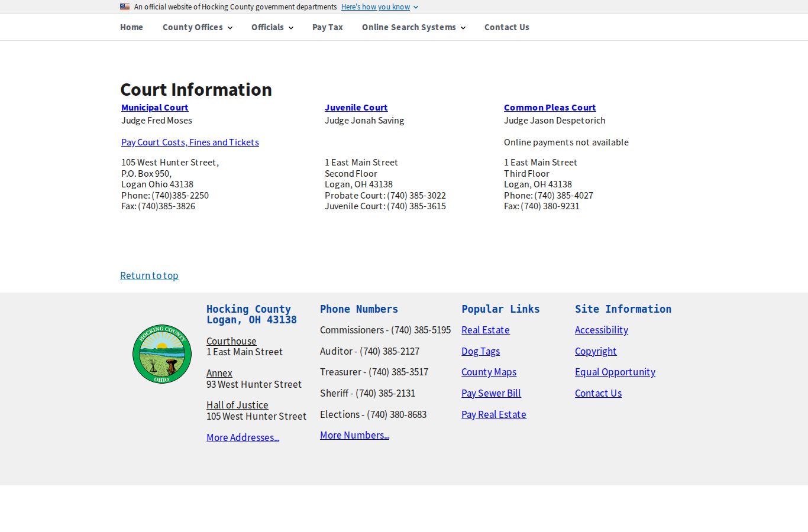Open the Pay Tax menu item
Image resolution: width=808 pixels, height=532 pixels.
click(328, 27)
